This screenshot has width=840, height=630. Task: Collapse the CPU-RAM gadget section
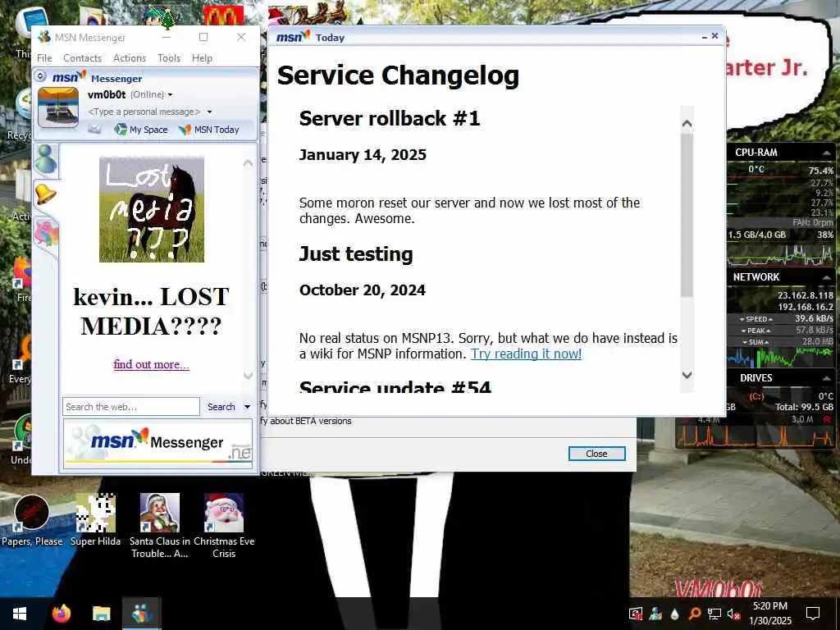click(827, 153)
